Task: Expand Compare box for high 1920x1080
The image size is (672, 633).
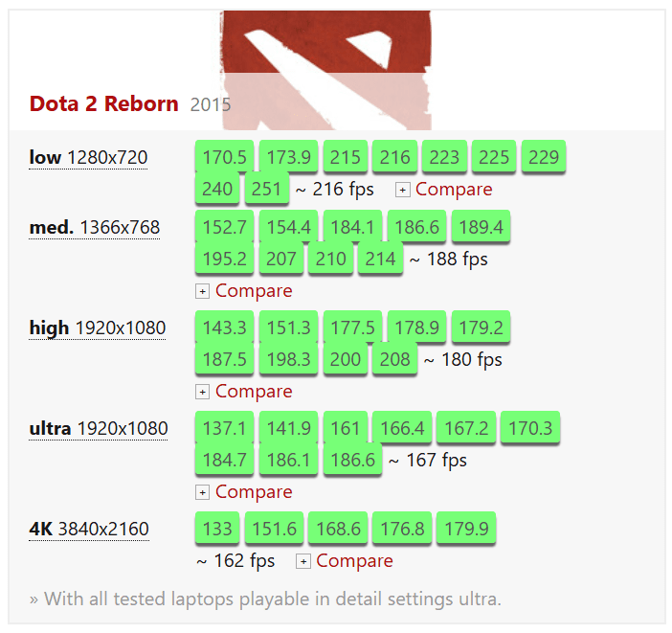Action: point(202,392)
